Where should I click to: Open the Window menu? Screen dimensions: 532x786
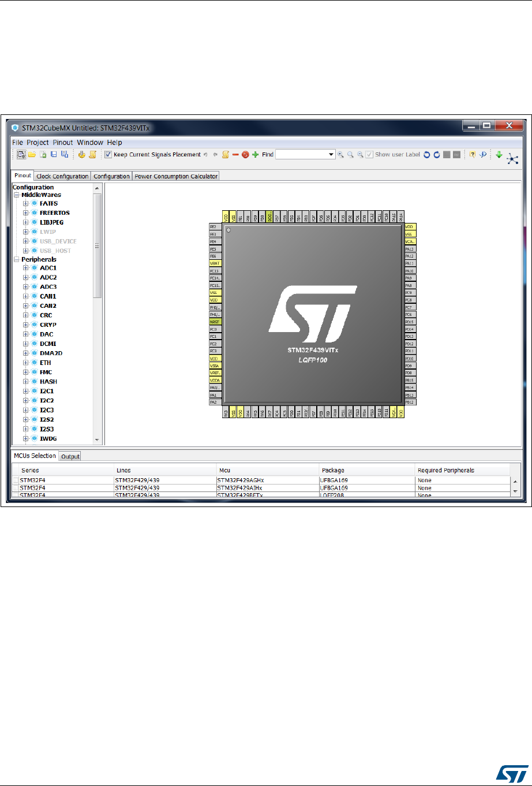[x=90, y=142]
